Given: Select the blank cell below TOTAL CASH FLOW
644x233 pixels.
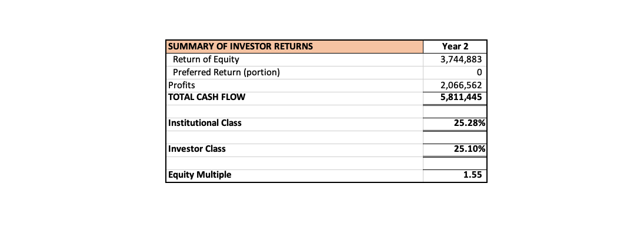Looking at the screenshot, I should click(295, 111).
